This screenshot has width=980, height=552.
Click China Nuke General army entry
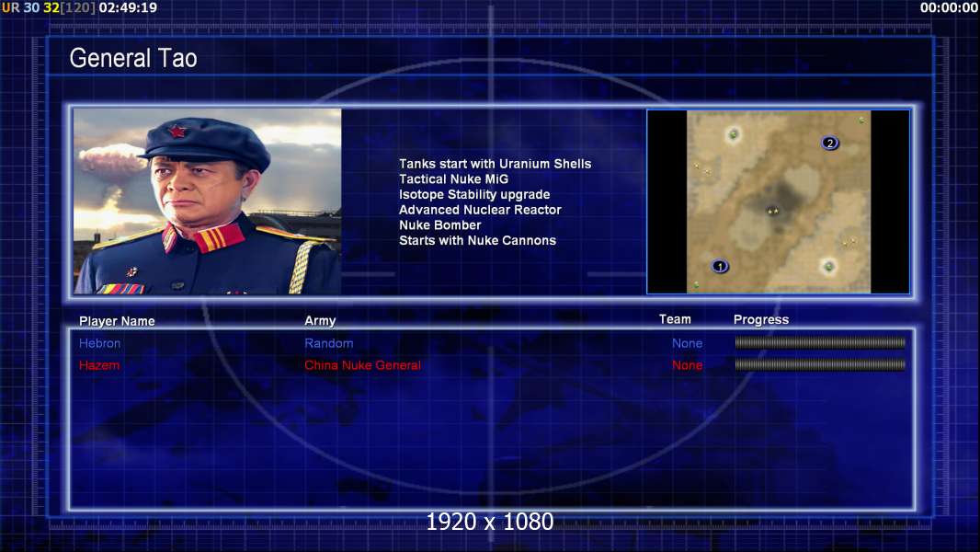pyautogui.click(x=362, y=365)
